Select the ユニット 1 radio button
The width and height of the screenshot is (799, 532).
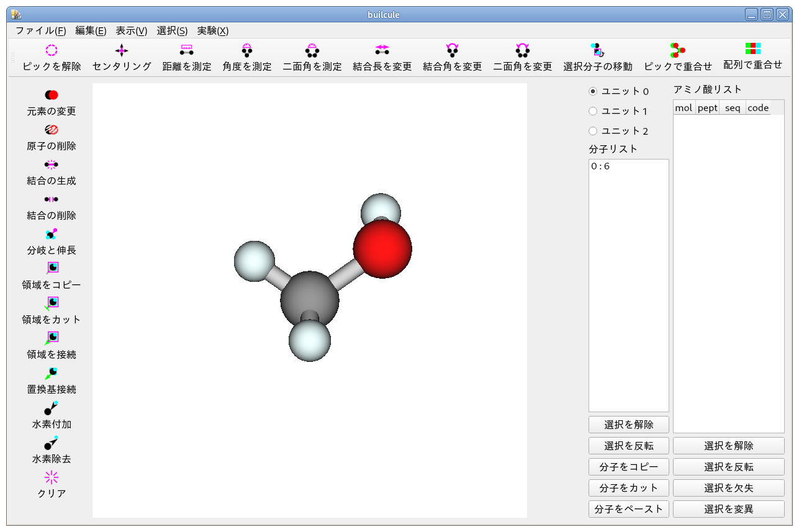pyautogui.click(x=594, y=111)
